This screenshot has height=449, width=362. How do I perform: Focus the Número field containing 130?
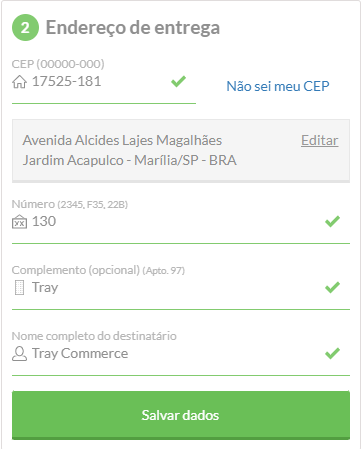(x=181, y=222)
